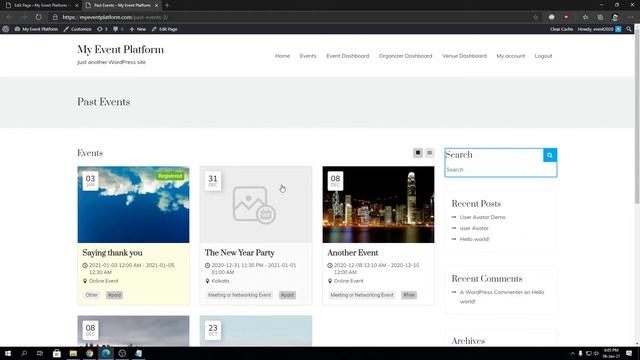Click the address bar URL
The height and width of the screenshot is (360, 640).
click(x=116, y=17)
